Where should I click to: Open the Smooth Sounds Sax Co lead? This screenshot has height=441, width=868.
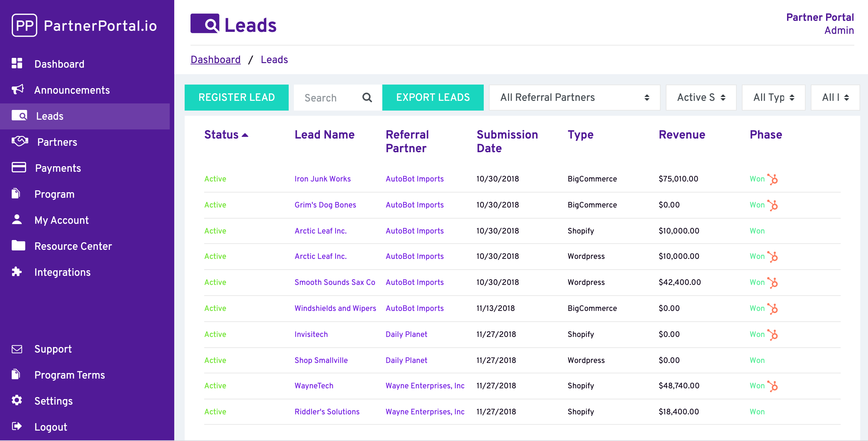(x=335, y=282)
